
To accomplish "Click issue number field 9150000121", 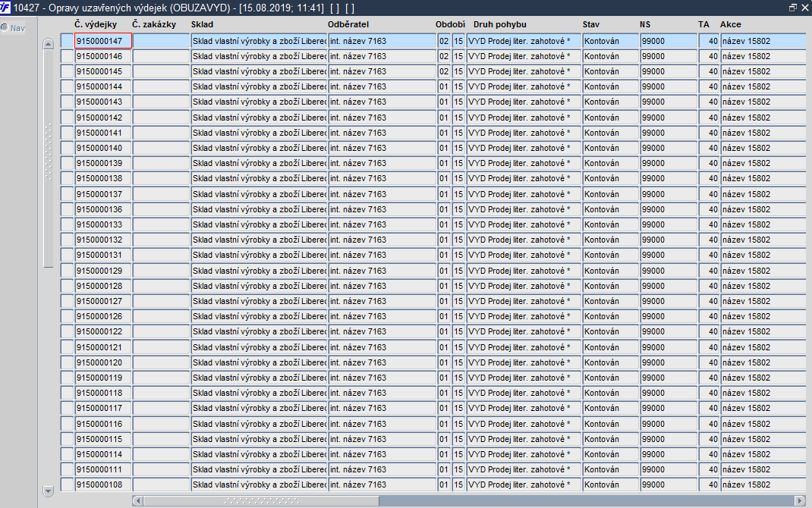I will click(x=103, y=347).
